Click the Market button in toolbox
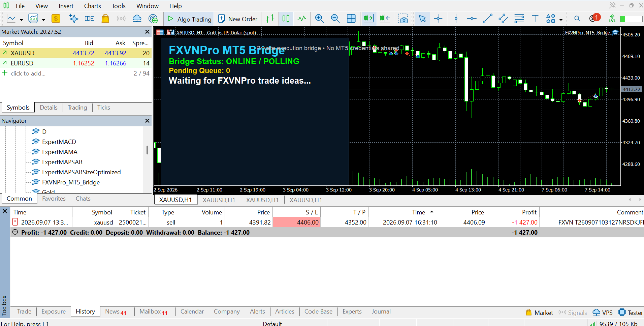Screen dimensions: 644x326 (x=540, y=313)
